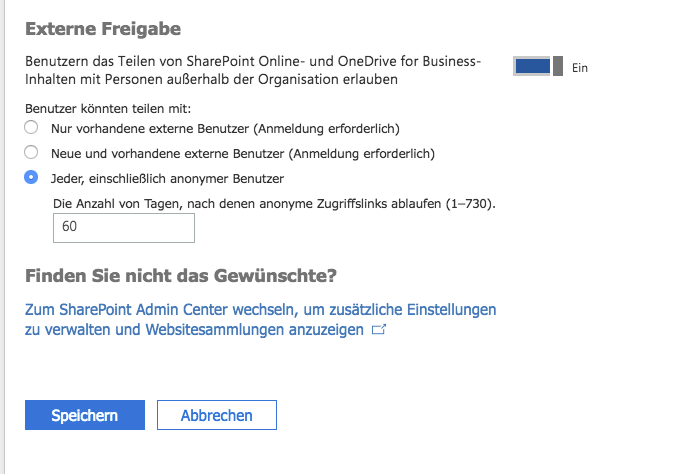Select 'Nur vorhandene externe Benutzer' radio button
Image resolution: width=691 pixels, height=474 pixels.
point(31,127)
